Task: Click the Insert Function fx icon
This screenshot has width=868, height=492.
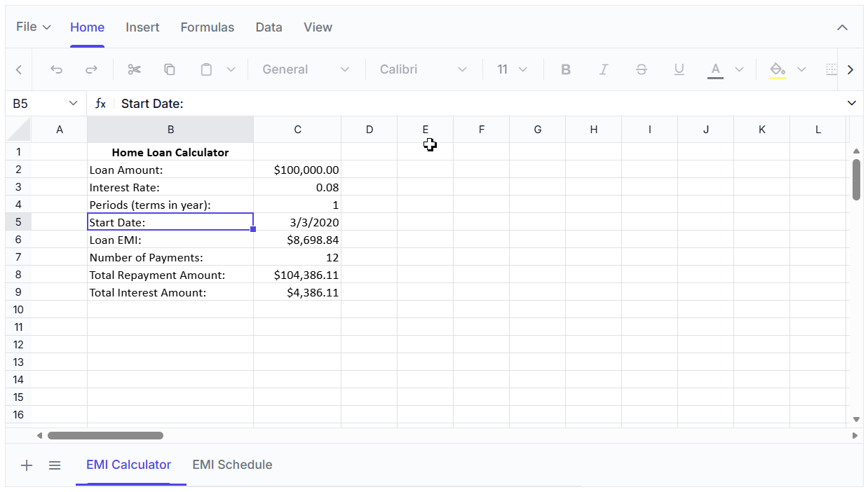Action: point(100,104)
